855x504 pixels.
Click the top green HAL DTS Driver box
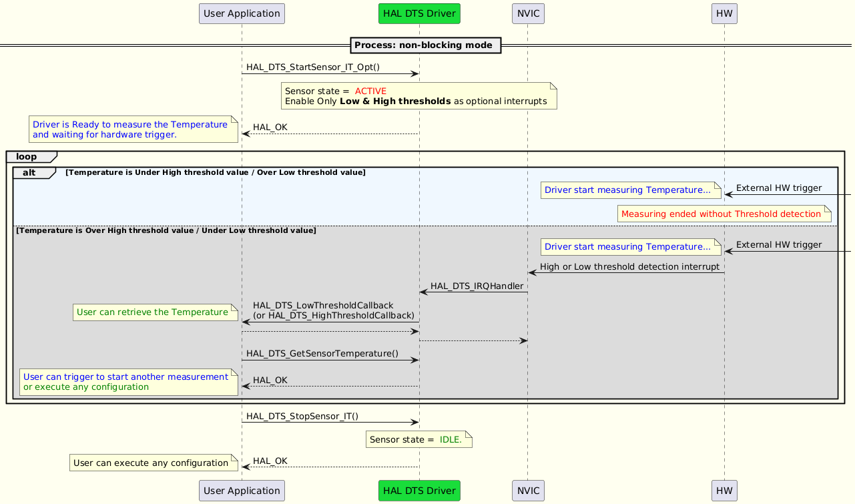click(419, 13)
